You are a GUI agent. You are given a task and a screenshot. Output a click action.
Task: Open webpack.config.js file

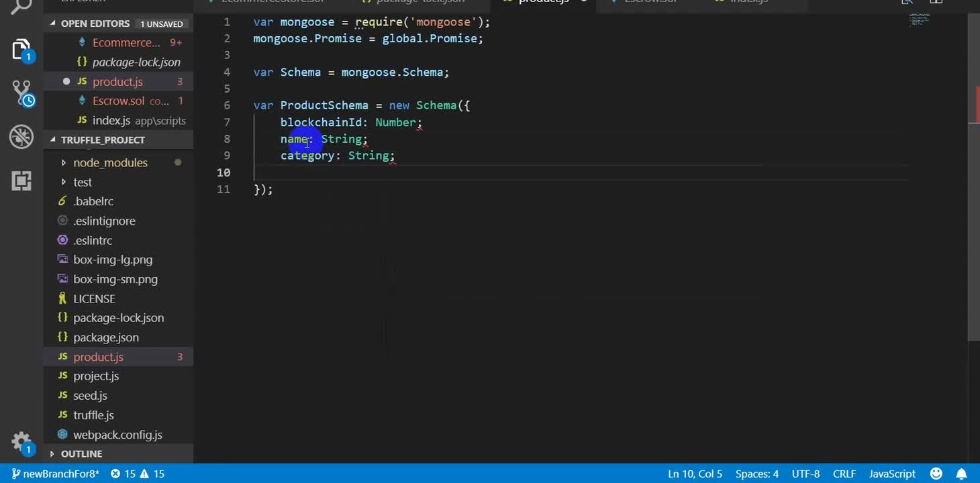pyautogui.click(x=117, y=435)
